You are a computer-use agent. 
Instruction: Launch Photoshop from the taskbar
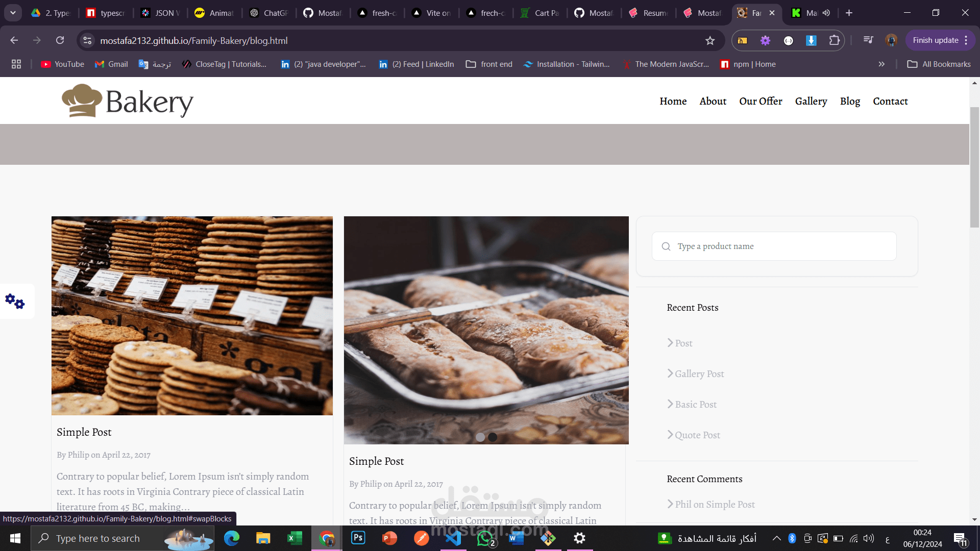pyautogui.click(x=358, y=538)
